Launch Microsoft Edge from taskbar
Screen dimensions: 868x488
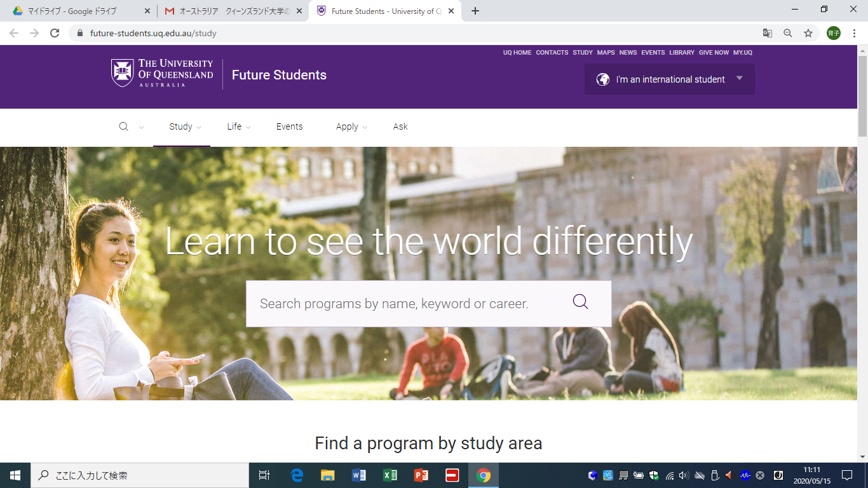(x=297, y=475)
